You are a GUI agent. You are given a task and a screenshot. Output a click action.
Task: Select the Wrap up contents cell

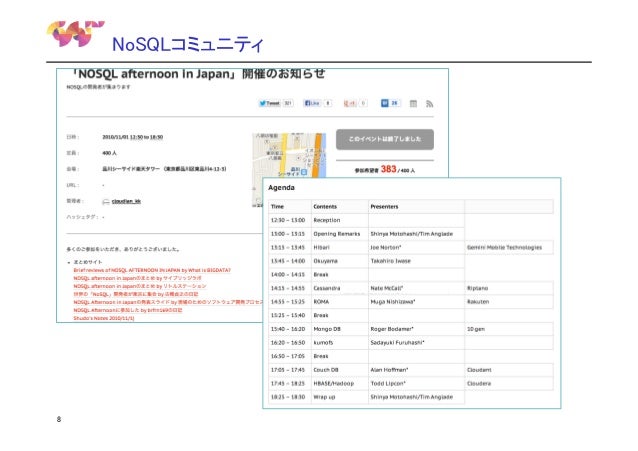[x=340, y=397]
